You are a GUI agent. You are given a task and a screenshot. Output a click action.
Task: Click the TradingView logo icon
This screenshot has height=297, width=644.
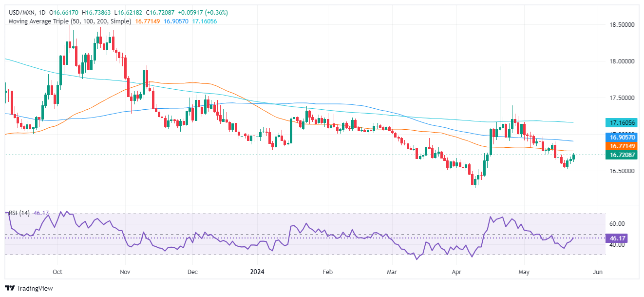pos(10,288)
